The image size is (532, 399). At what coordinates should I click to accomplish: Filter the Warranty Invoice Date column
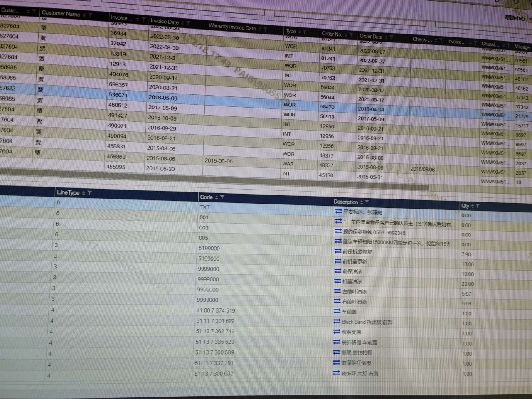(265, 29)
